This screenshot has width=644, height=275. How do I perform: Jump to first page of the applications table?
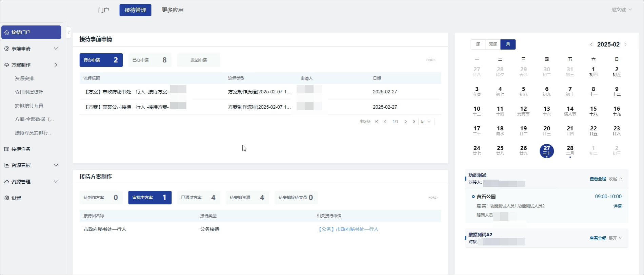click(x=377, y=122)
